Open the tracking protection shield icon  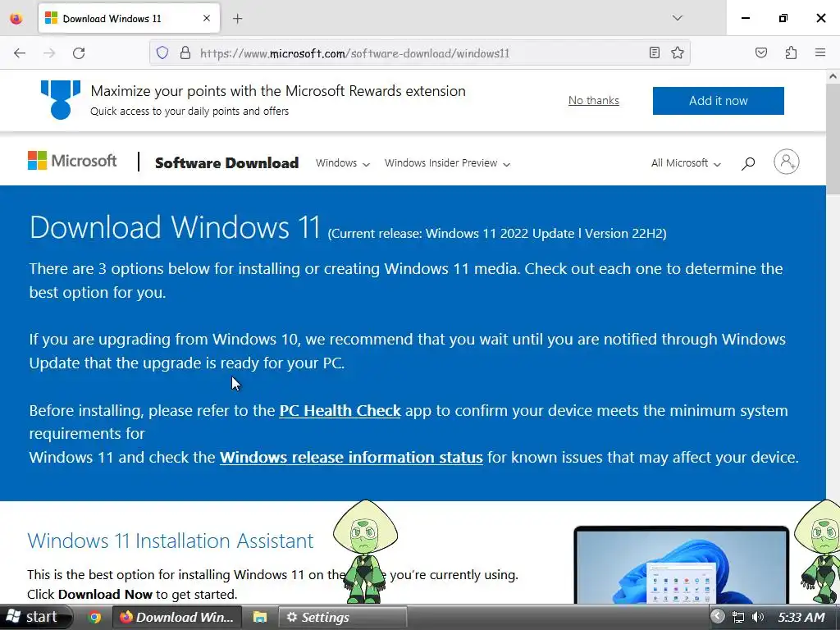tap(162, 52)
